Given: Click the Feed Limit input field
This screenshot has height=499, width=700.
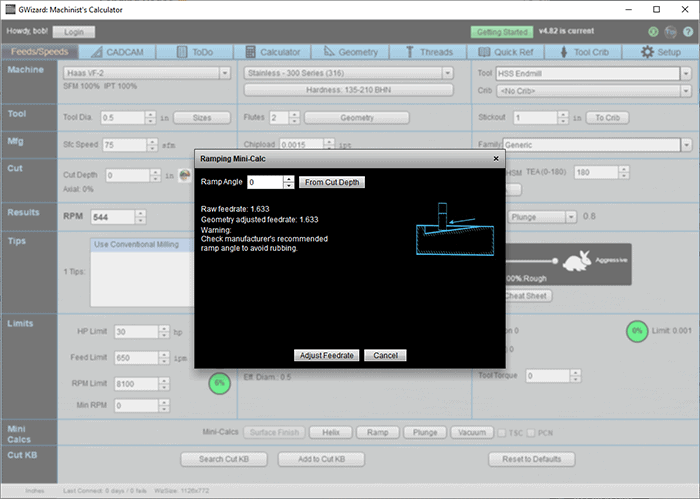Looking at the screenshot, I should (136, 358).
